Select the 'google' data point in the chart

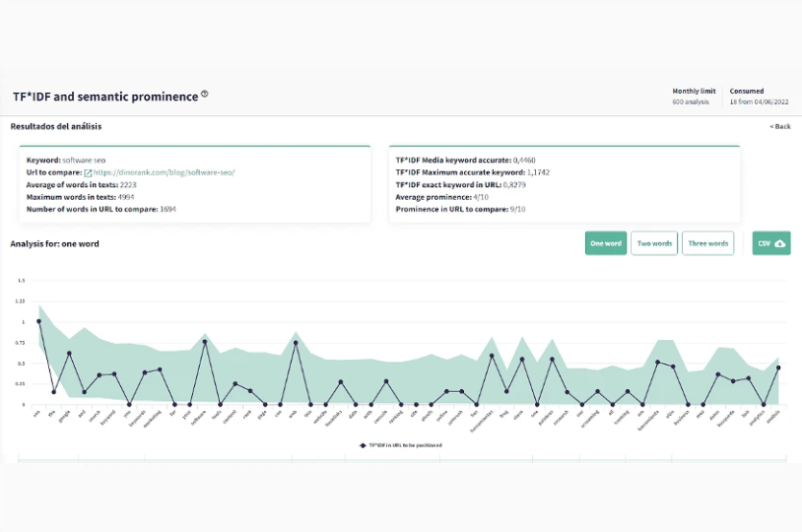pos(69,353)
